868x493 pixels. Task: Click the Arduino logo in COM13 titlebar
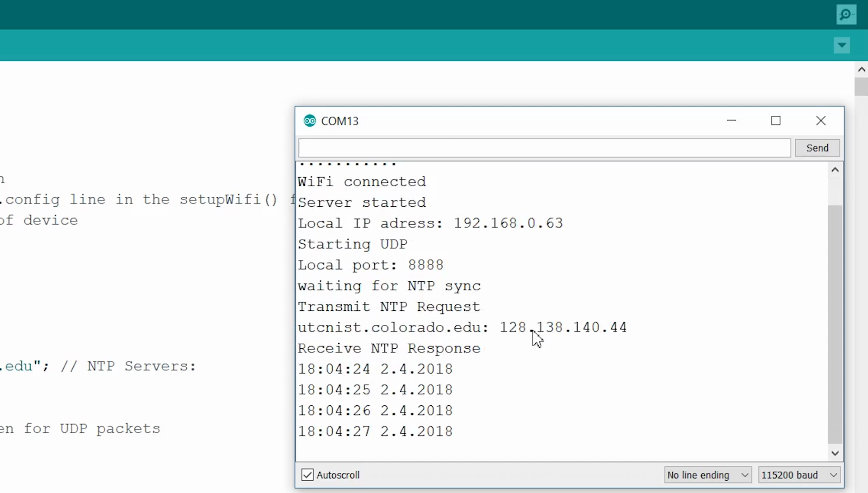tap(310, 121)
